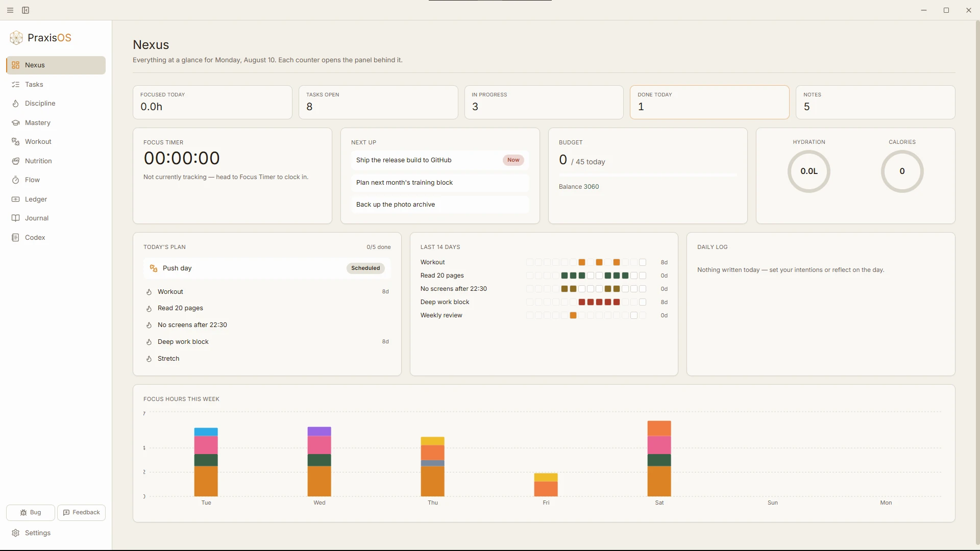Screen dimensions: 980x551
Task: Click the Nexus grid icon in sidebar
Action: [16, 65]
